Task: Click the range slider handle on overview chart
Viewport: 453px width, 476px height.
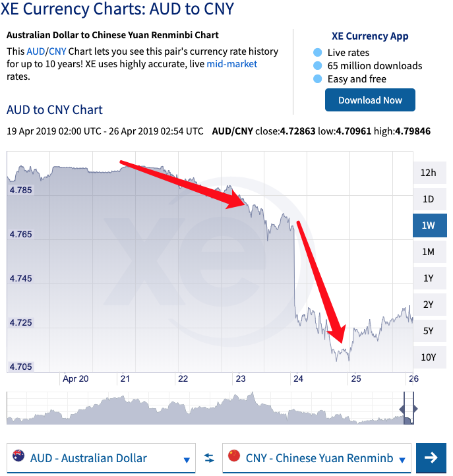Action: coord(408,409)
